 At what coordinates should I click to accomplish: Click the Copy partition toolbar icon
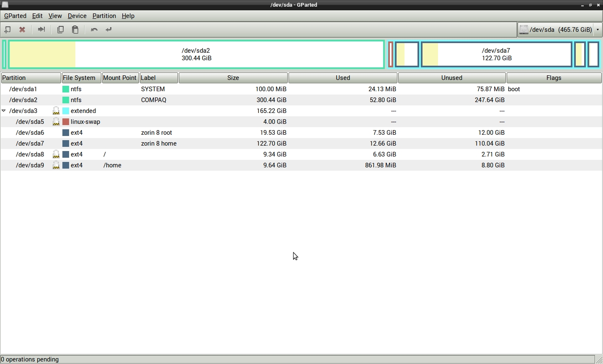coord(61,30)
